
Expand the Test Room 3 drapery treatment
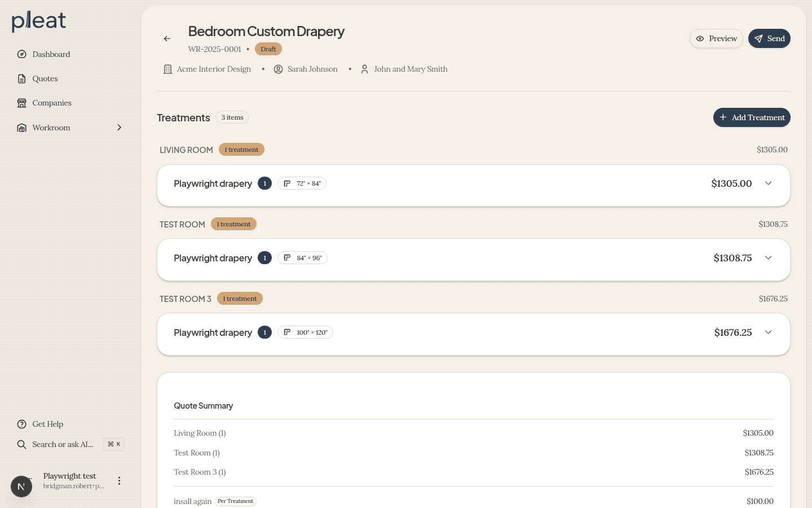click(768, 332)
